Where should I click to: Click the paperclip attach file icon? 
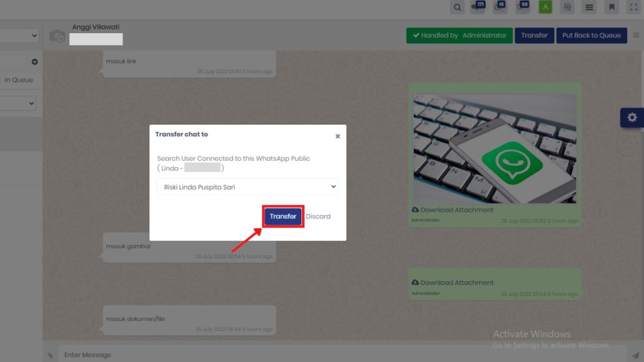click(50, 355)
